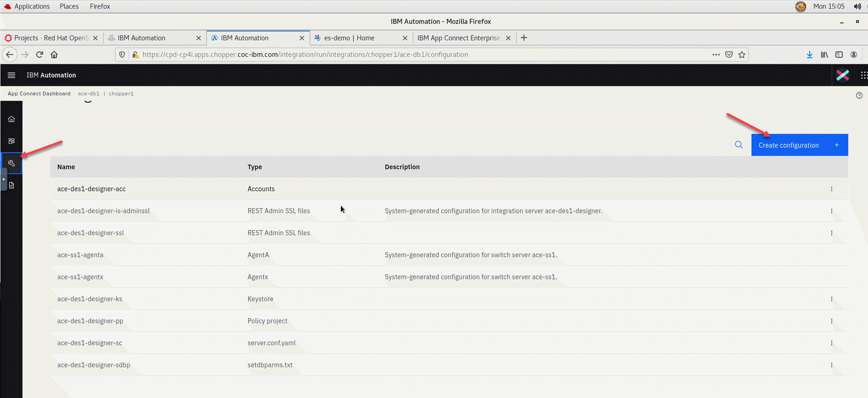Open the IBM app switcher grid
The height and width of the screenshot is (398, 868).
(x=863, y=75)
